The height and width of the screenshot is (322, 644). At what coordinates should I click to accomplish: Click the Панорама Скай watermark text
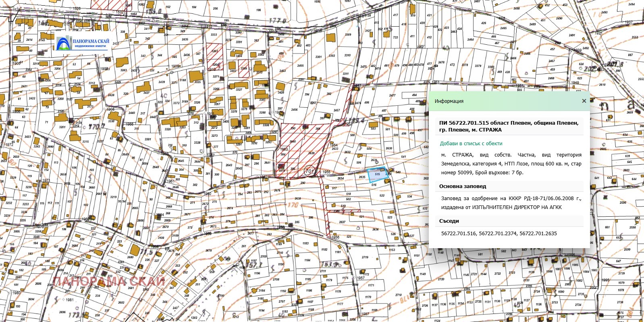click(x=109, y=281)
